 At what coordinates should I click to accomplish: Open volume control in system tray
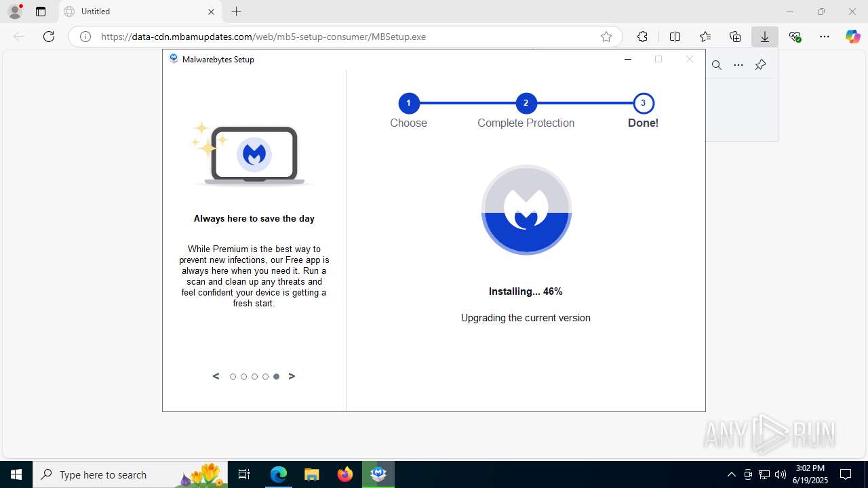781,474
